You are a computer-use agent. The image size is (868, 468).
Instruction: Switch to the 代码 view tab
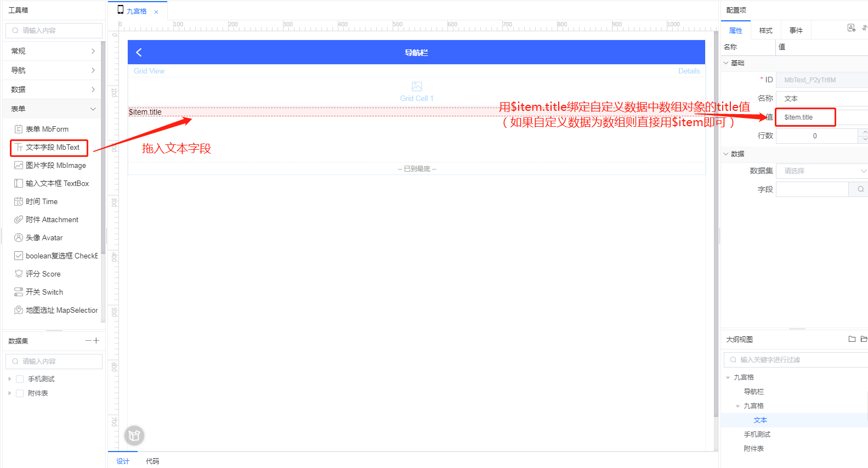point(152,461)
